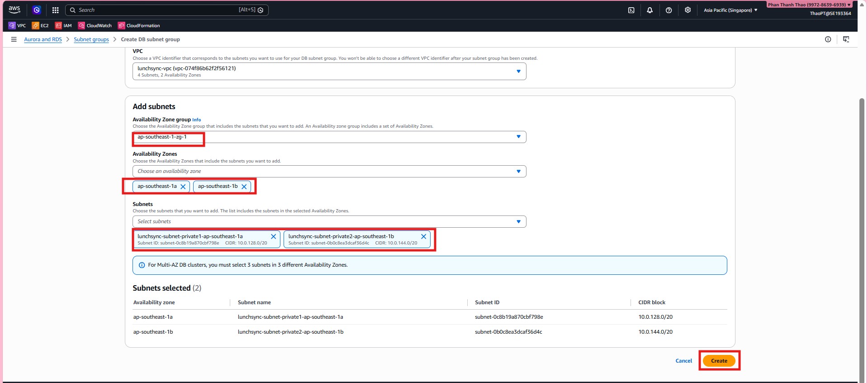Open the services grid menu icon
Image resolution: width=868 pixels, height=383 pixels.
tap(55, 10)
